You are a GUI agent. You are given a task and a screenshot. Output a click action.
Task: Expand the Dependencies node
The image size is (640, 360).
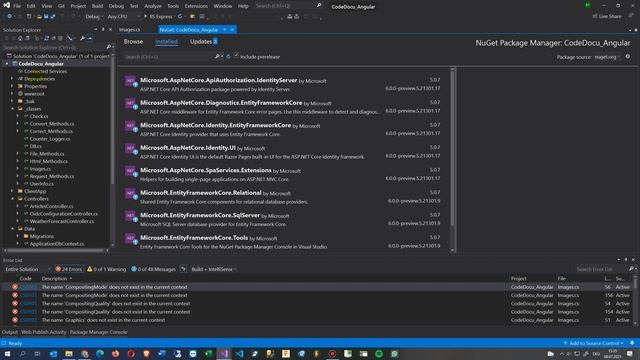point(12,79)
